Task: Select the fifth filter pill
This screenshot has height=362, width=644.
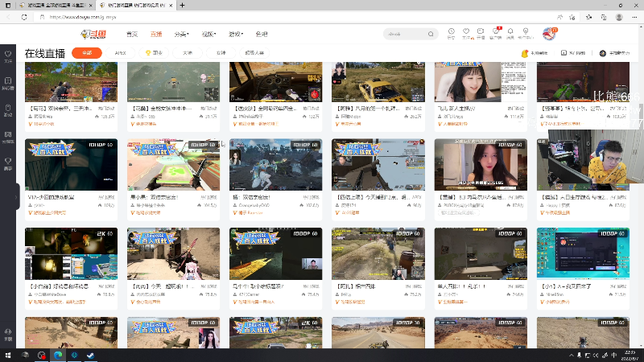Action: [x=221, y=53]
